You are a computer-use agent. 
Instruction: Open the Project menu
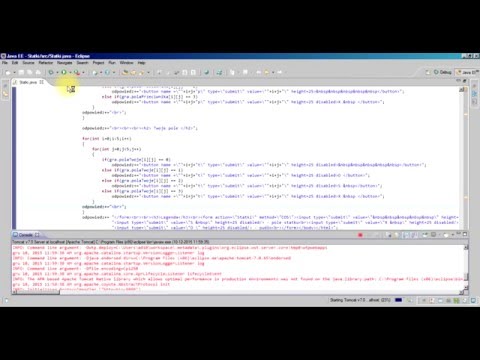(x=98, y=63)
